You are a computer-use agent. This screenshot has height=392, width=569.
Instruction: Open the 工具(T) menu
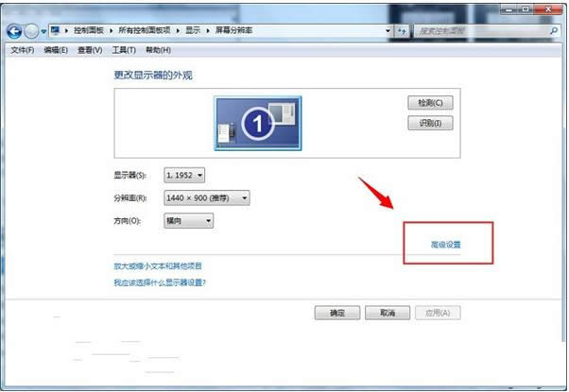click(124, 50)
